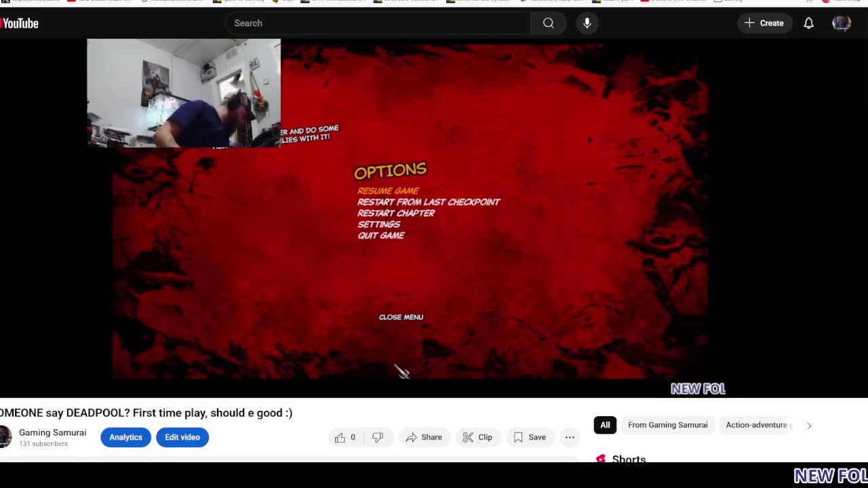This screenshot has width=868, height=488.
Task: Click the 131 subscribers text
Action: [x=43, y=444]
